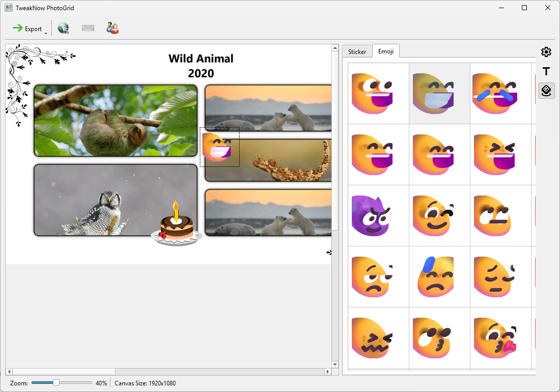The image size is (560, 392).
Task: Insert the sweat drop sad emoji
Action: pyautogui.click(x=439, y=276)
